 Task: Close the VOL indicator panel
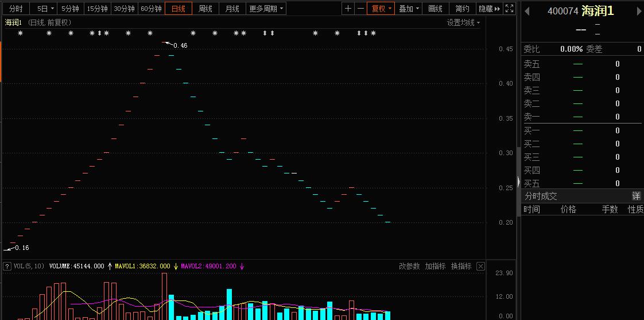tap(480, 266)
